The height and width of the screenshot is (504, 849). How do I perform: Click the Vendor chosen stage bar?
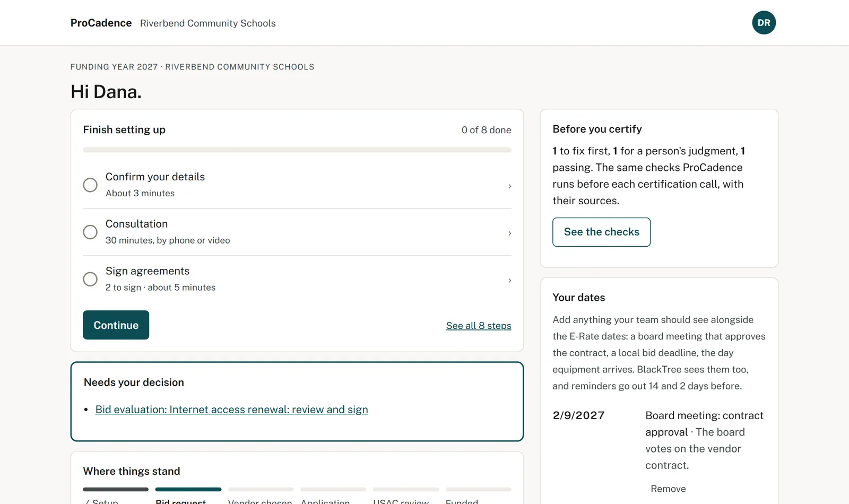click(x=261, y=489)
